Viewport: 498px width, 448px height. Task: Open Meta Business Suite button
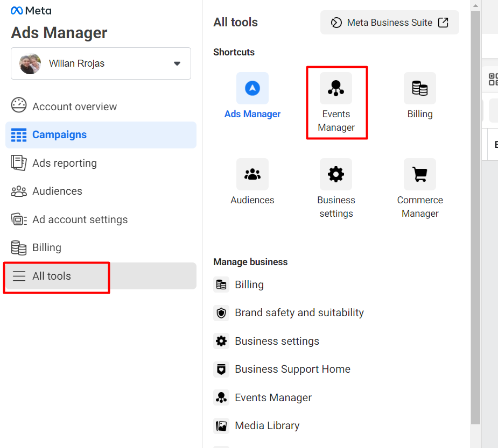point(389,23)
